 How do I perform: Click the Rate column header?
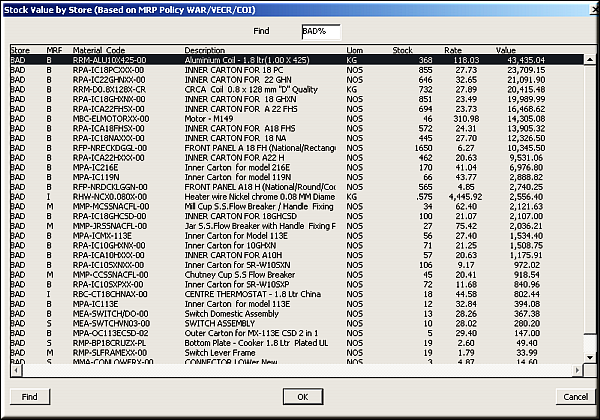453,50
